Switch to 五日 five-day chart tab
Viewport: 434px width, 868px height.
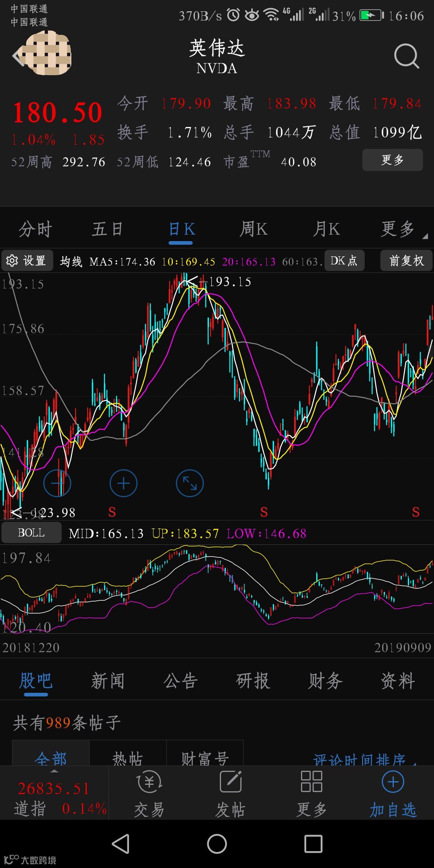107,229
